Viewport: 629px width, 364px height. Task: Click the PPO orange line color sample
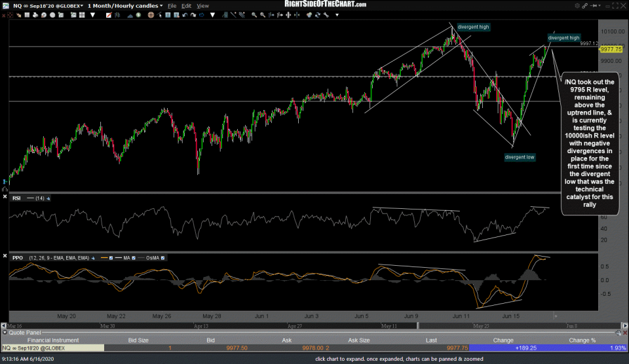pos(104,258)
